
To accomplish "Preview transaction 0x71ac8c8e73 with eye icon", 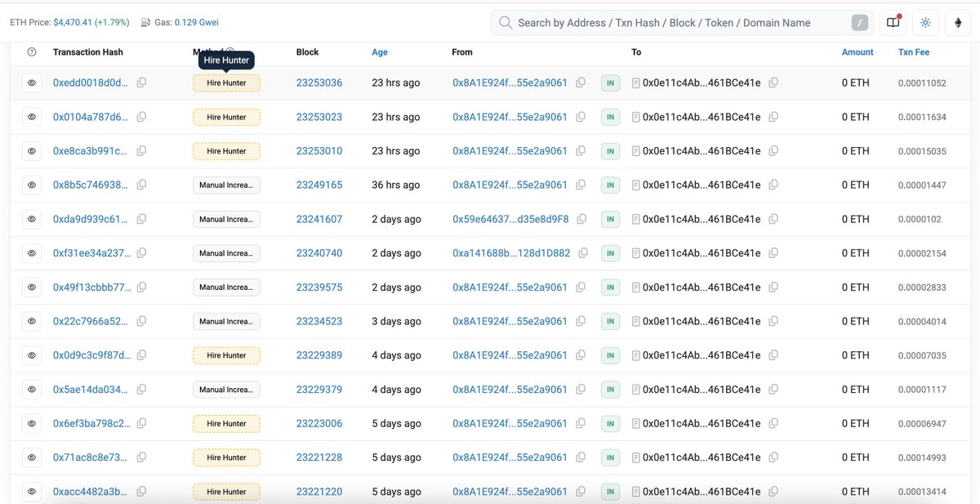I will [32, 457].
